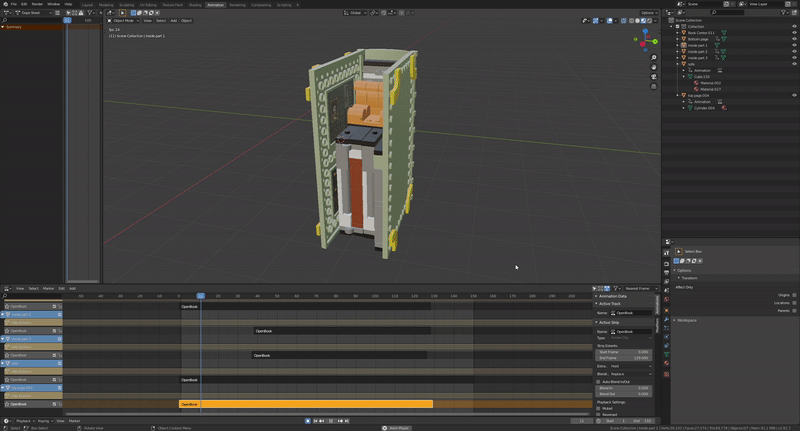
Task: Open the Blending Replace dropdown
Action: 631,374
